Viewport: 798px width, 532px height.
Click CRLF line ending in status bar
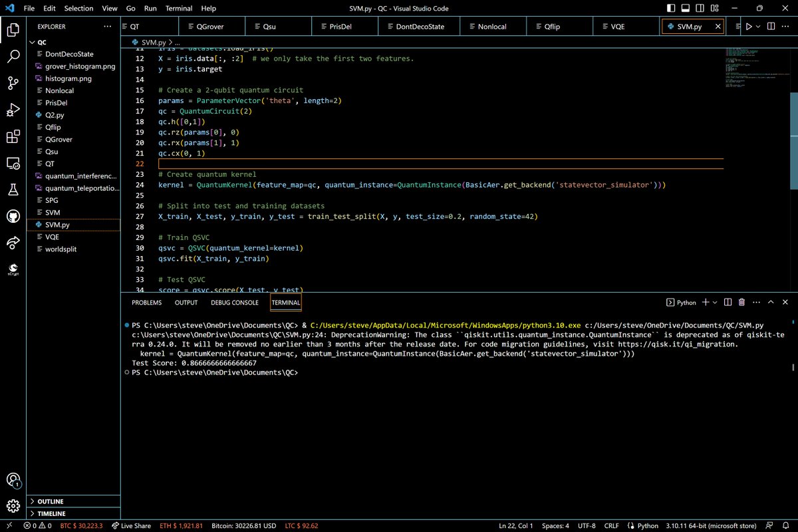(x=611, y=526)
